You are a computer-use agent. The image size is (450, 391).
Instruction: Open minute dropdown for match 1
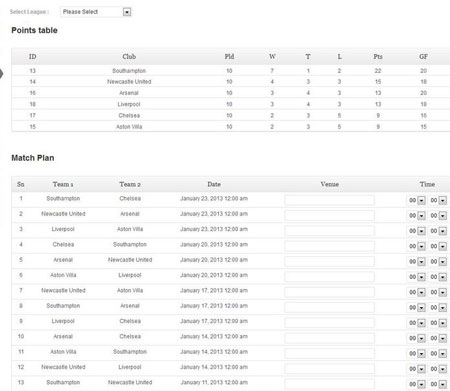click(x=438, y=200)
